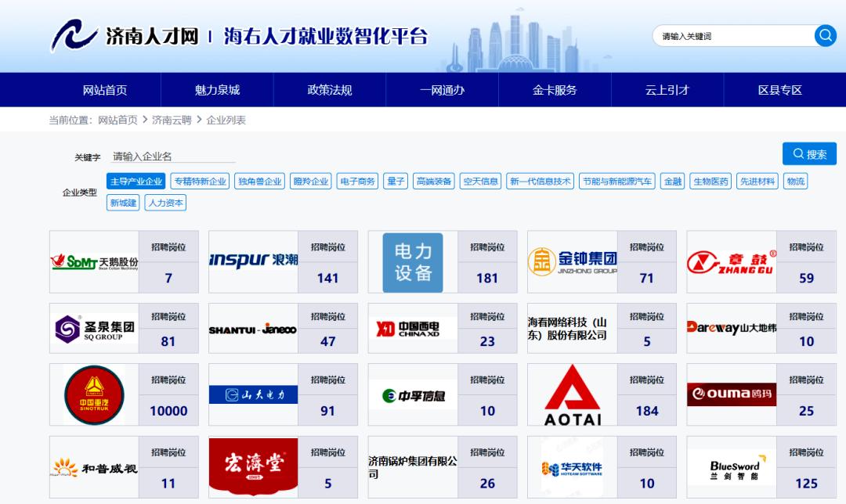Image resolution: width=846 pixels, height=504 pixels.
Task: Switch to the 云上引才 section
Action: click(666, 89)
